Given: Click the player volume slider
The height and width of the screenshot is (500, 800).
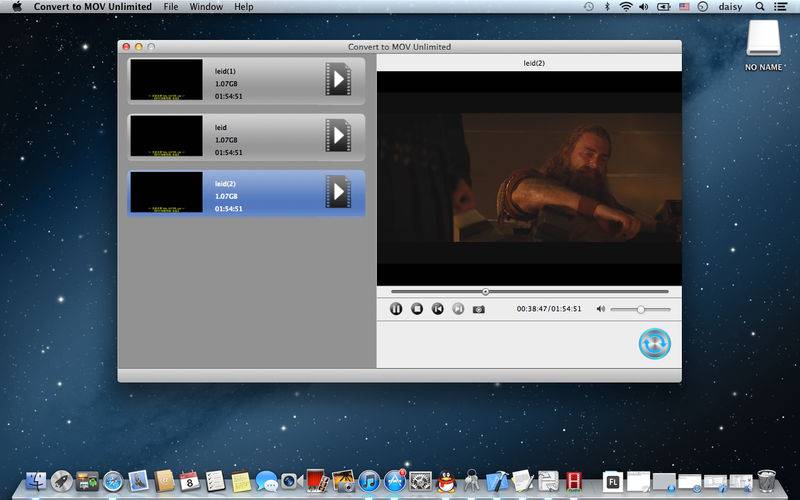Looking at the screenshot, I should (x=640, y=309).
